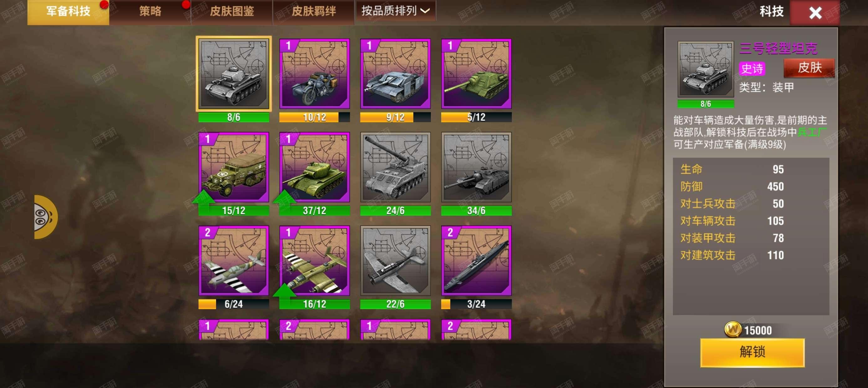Select the self-propelled howitzer card
868x388 pixels.
(395, 167)
